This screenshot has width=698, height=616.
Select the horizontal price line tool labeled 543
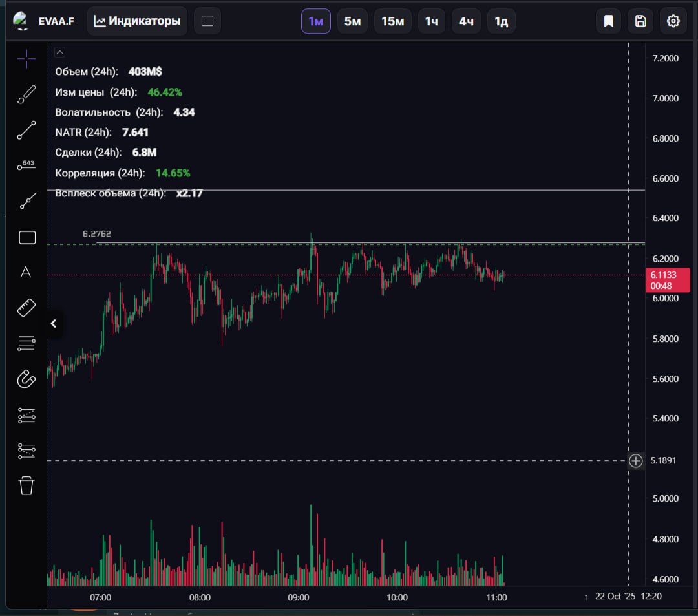coord(26,166)
